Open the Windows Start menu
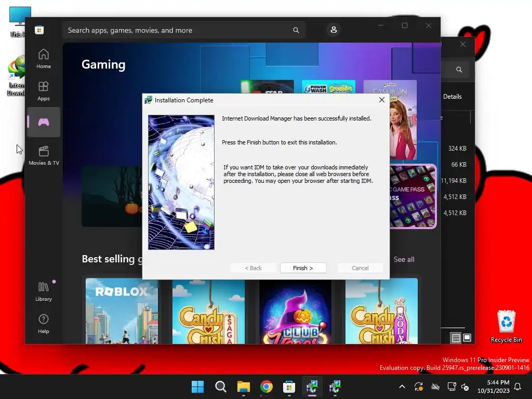 pos(197,387)
